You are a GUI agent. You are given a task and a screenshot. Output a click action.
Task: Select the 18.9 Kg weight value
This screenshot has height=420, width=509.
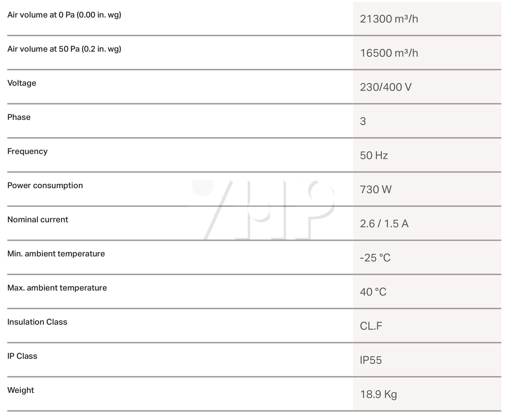[378, 394]
